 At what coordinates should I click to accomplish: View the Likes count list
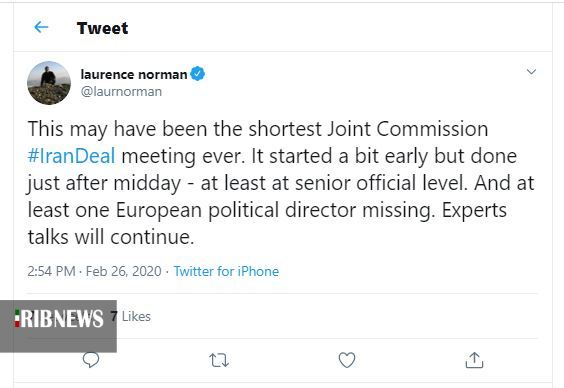pyautogui.click(x=131, y=316)
